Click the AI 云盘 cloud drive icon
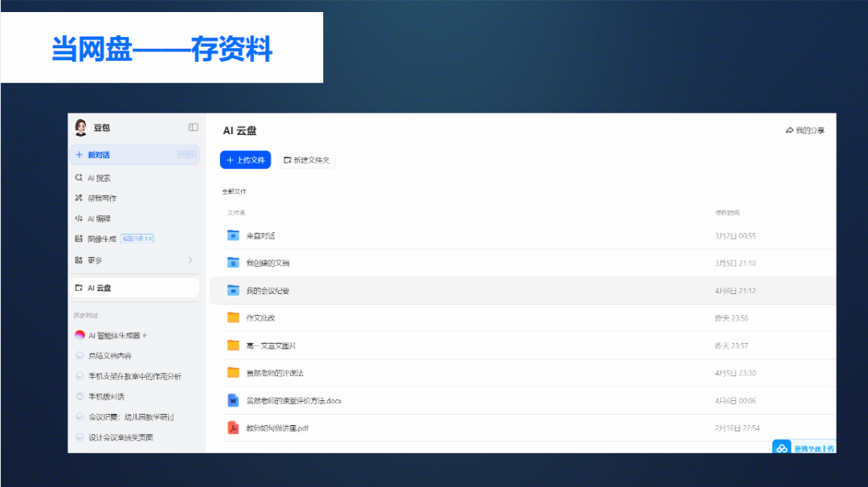Screen dimensions: 868x487 click(x=78, y=287)
